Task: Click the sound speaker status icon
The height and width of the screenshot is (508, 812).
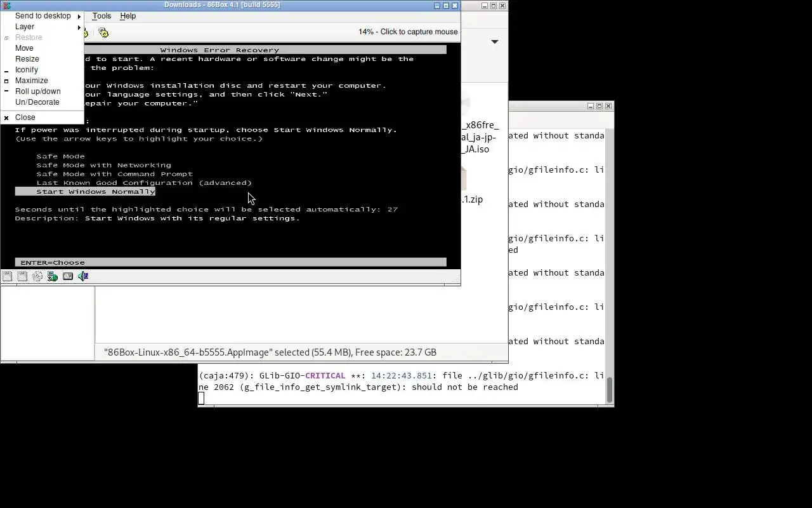Action: (83, 276)
